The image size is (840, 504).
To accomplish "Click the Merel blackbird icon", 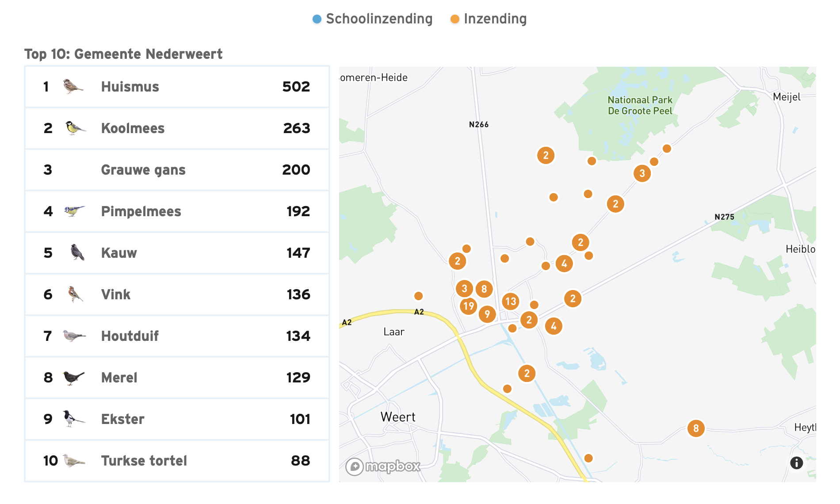I will point(73,378).
